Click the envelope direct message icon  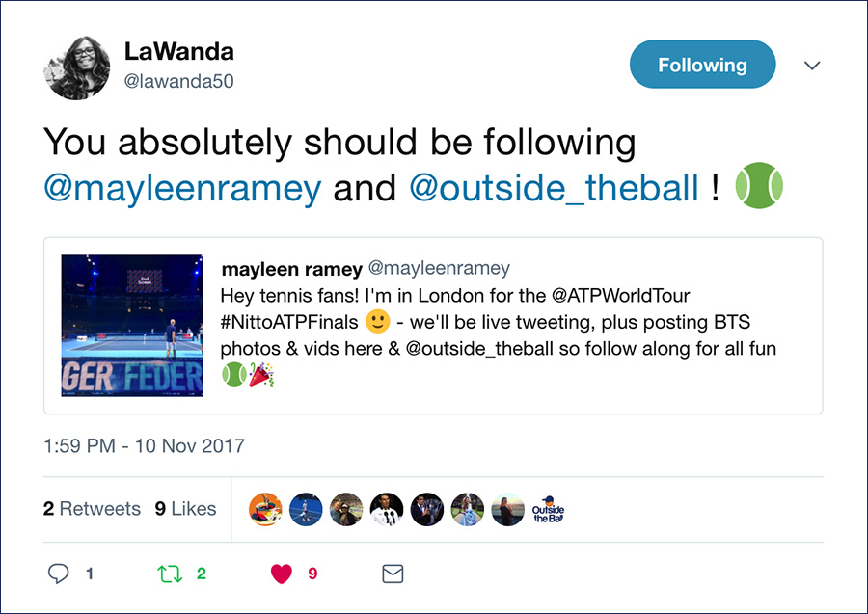tap(393, 574)
